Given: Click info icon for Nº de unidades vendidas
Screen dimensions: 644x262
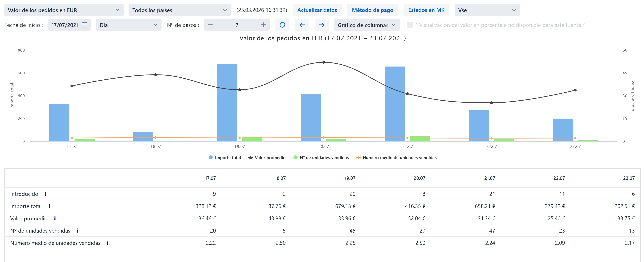Looking at the screenshot, I should 78,231.
